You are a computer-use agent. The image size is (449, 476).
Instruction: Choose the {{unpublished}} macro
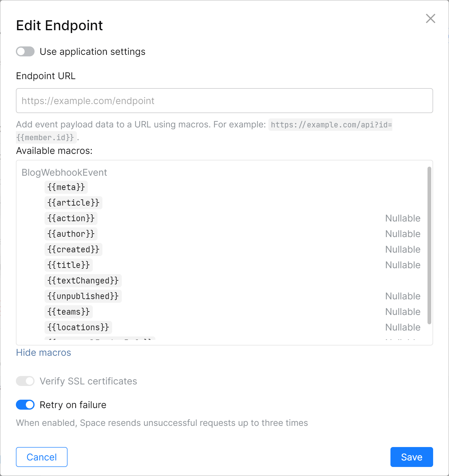pos(83,296)
